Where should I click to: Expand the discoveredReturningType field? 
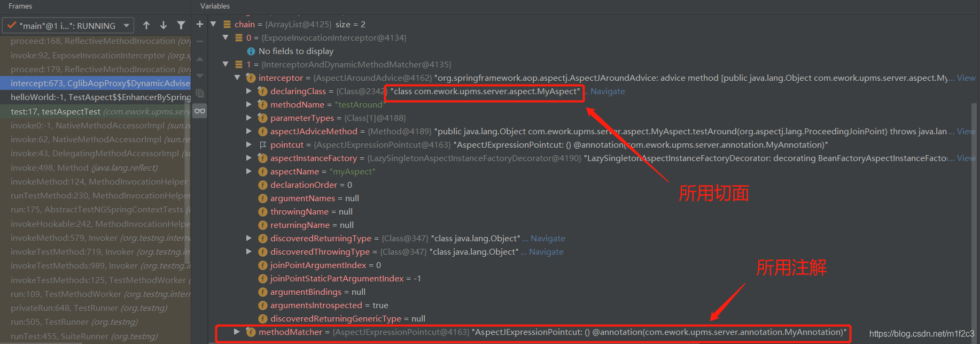point(248,238)
